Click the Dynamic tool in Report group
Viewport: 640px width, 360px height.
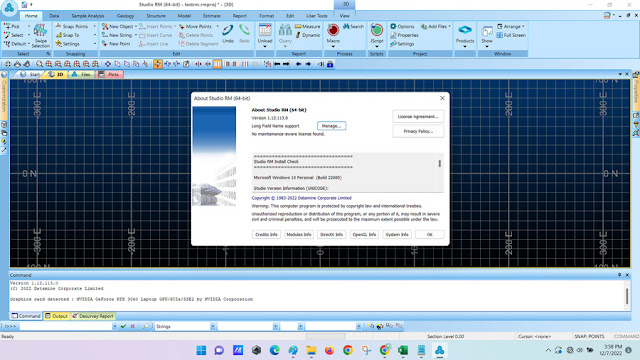click(x=307, y=35)
